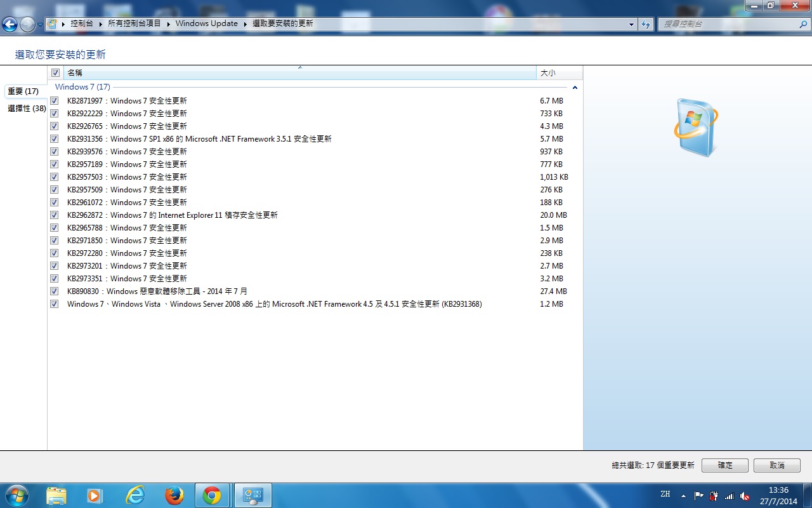812x508 pixels.
Task: Click the 1,013 KB size value
Action: click(554, 177)
